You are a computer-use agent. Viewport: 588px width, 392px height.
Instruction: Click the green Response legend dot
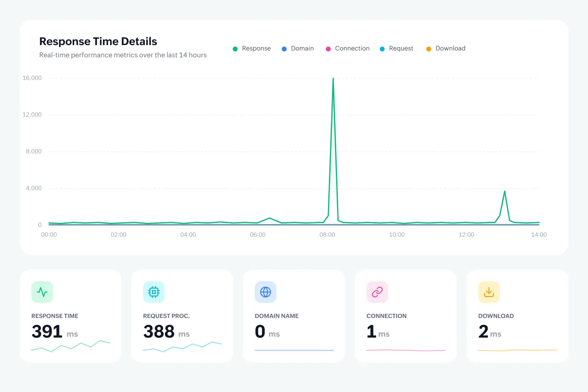235,49
